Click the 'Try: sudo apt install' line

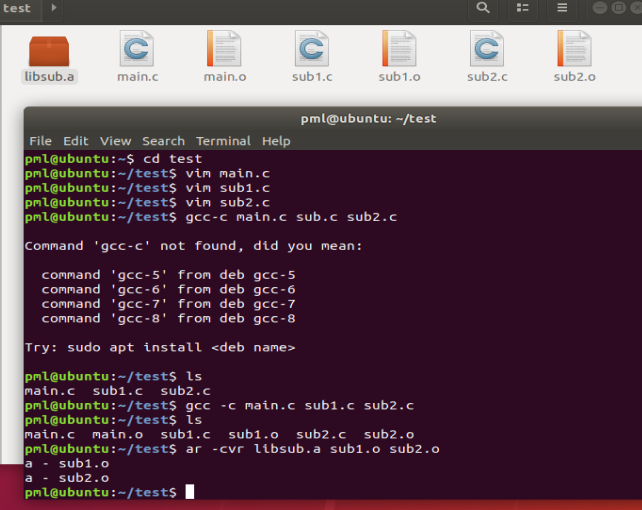tap(160, 348)
